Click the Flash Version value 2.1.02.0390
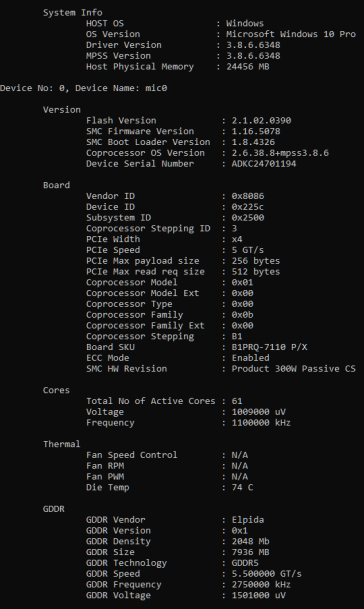This screenshot has width=364, height=609. pos(261,120)
